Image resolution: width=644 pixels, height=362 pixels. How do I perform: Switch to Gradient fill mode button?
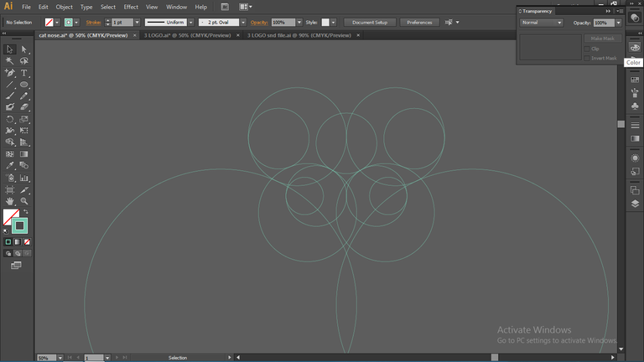[18, 242]
